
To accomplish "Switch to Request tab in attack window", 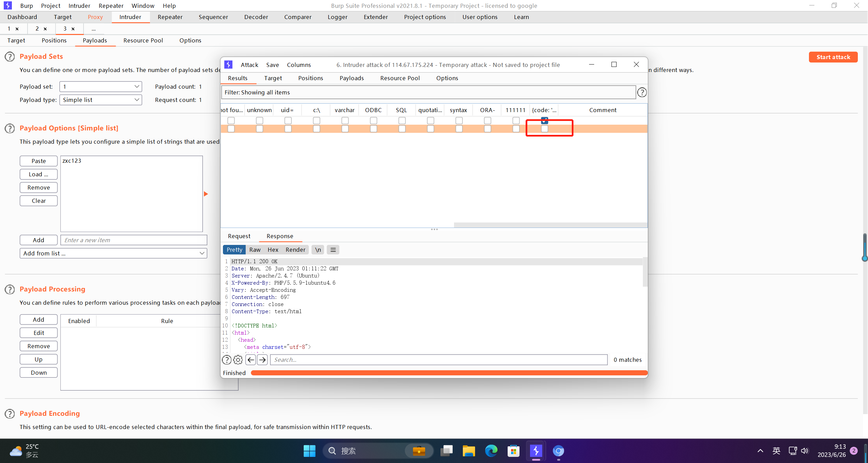I will pyautogui.click(x=239, y=236).
